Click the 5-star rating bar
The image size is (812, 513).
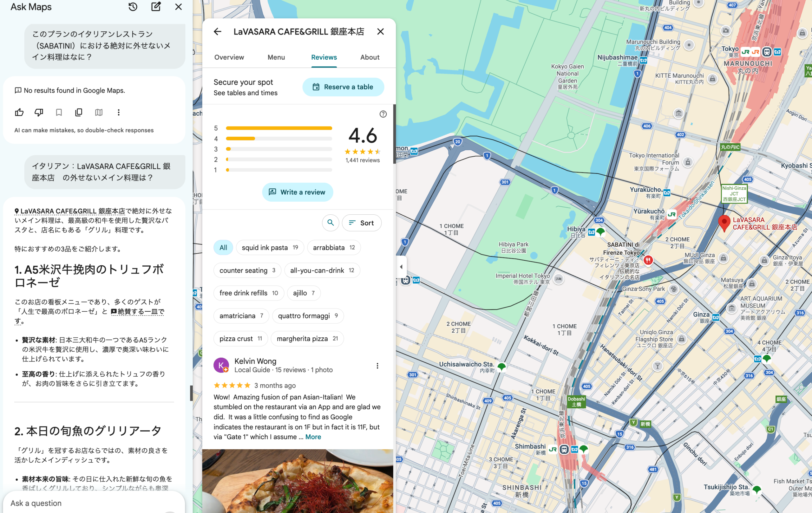point(278,128)
